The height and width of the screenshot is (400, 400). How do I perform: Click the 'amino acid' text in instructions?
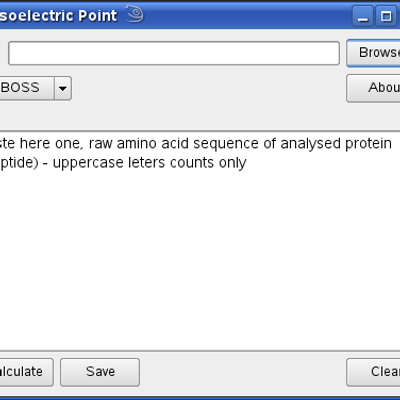pos(153,144)
